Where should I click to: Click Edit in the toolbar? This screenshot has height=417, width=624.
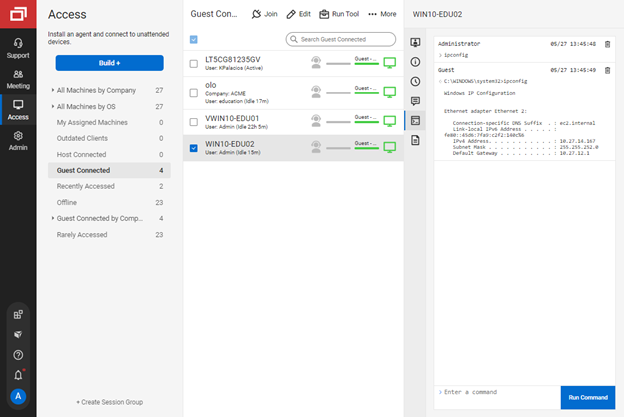298,14
